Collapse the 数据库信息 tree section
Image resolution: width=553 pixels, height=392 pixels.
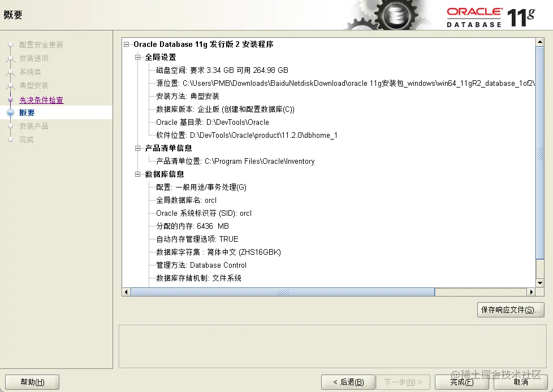pyautogui.click(x=138, y=175)
